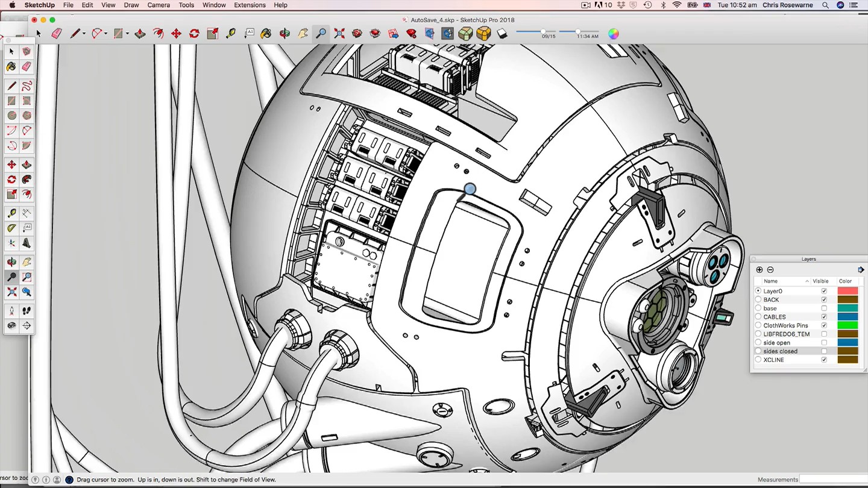Select the Push/Pull tool in top toolbar
The height and width of the screenshot is (488, 868).
point(140,34)
